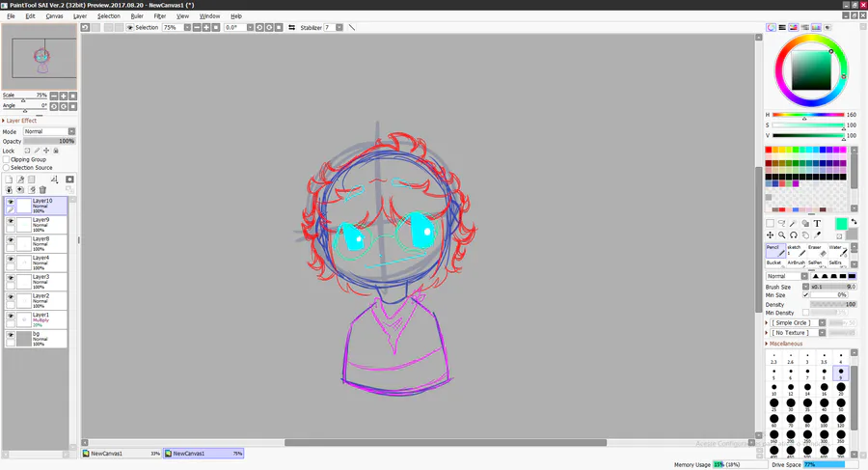Select the lasso selection tool

coord(781,223)
